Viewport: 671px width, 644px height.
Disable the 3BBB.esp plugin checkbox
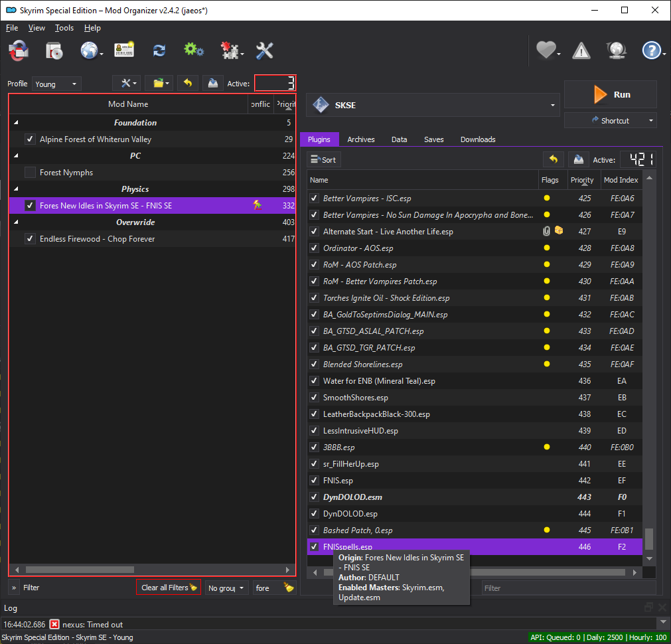point(314,447)
